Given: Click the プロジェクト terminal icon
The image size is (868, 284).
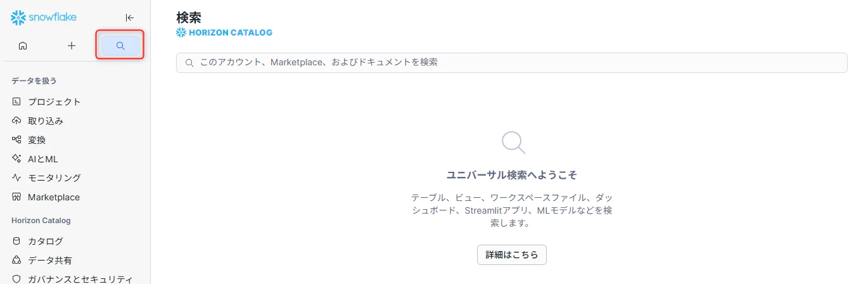Looking at the screenshot, I should point(17,101).
